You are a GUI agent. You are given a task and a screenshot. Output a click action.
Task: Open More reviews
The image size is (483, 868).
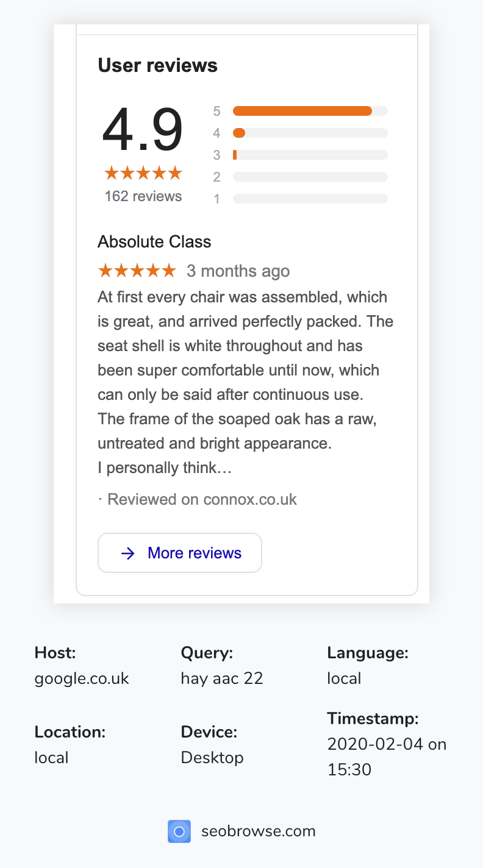point(180,553)
